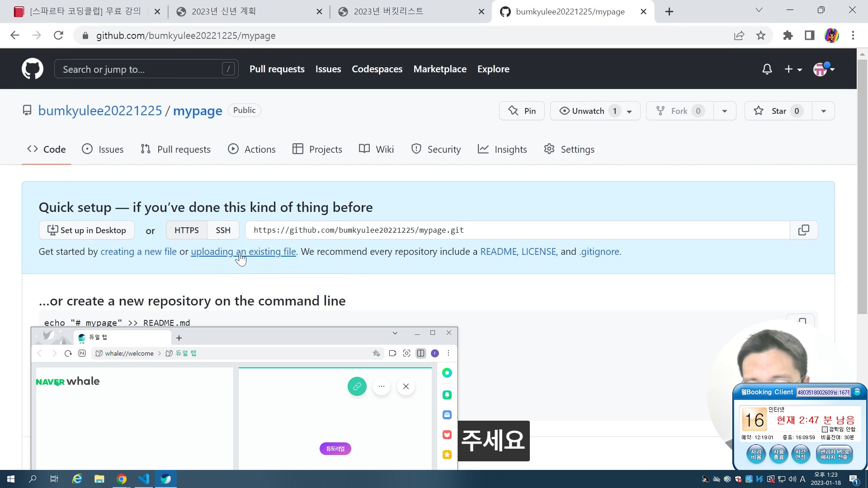
Task: Focus the GitHub search box
Action: coord(146,69)
